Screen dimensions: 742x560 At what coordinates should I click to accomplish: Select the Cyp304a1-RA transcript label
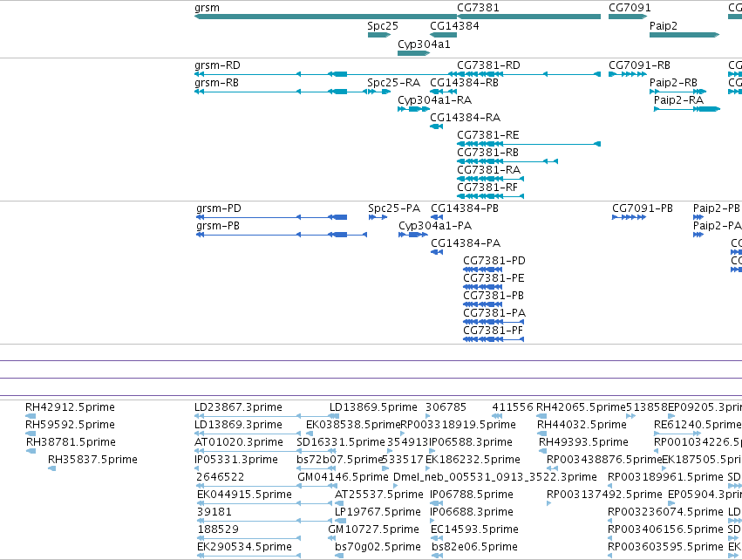435,100
